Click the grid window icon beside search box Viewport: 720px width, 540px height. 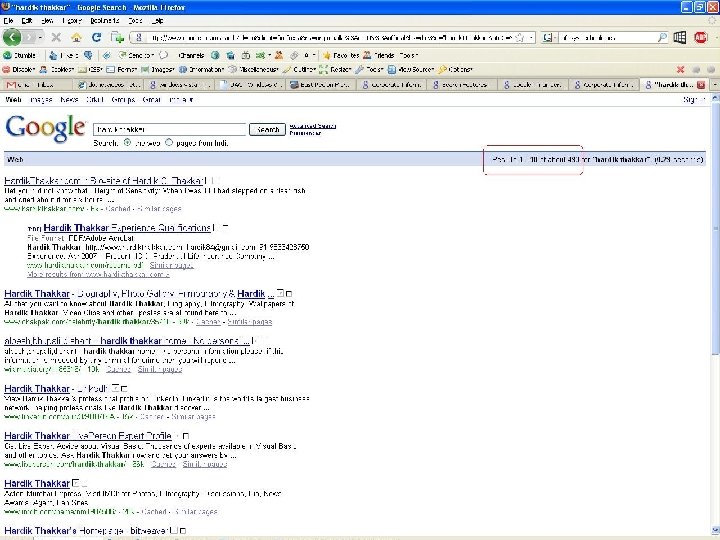(680, 37)
